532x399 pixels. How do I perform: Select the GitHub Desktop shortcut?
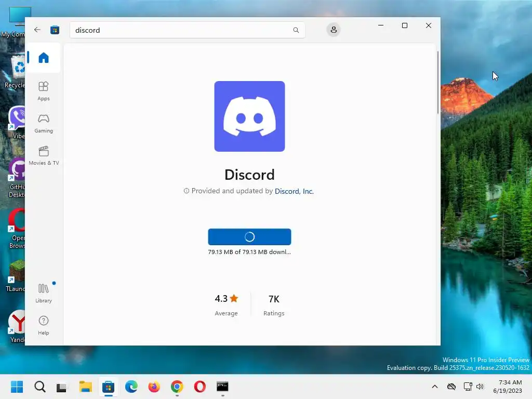(x=17, y=178)
